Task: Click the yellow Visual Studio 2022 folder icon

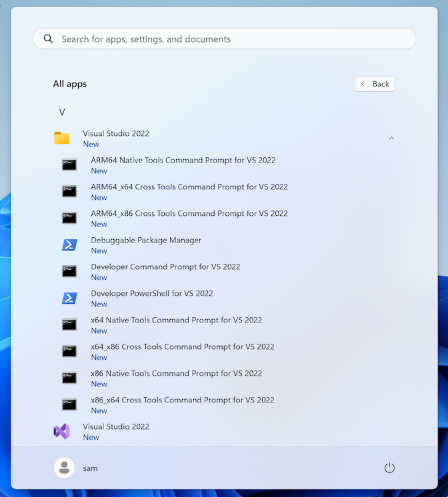Action: point(61,138)
